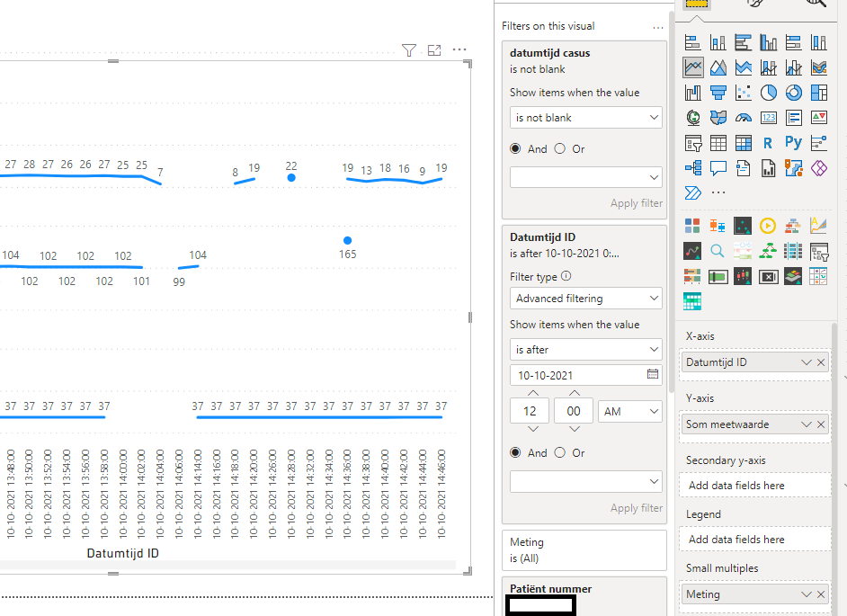Remove Som meetwaarde from Y-axis

tap(821, 424)
